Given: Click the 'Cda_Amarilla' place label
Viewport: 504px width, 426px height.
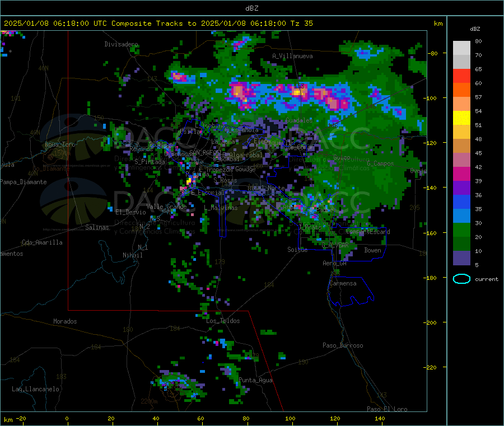Looking at the screenshot, I should tap(42, 242).
